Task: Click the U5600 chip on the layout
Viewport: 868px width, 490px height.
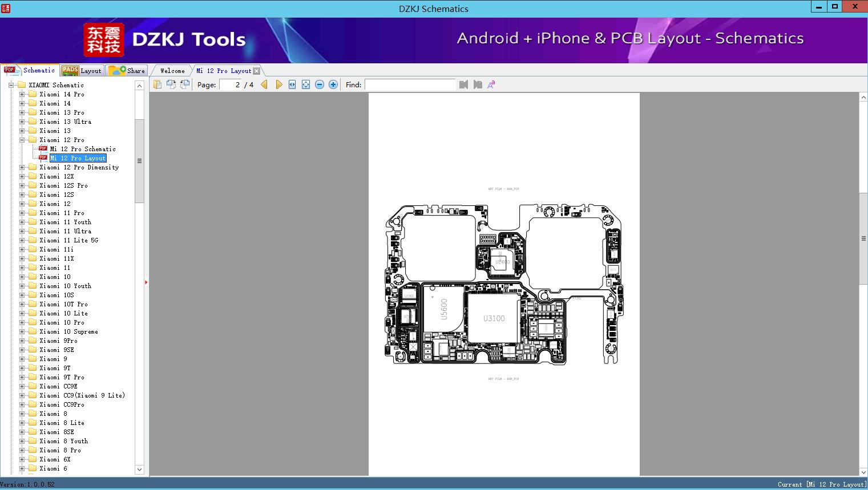Action: click(x=444, y=309)
